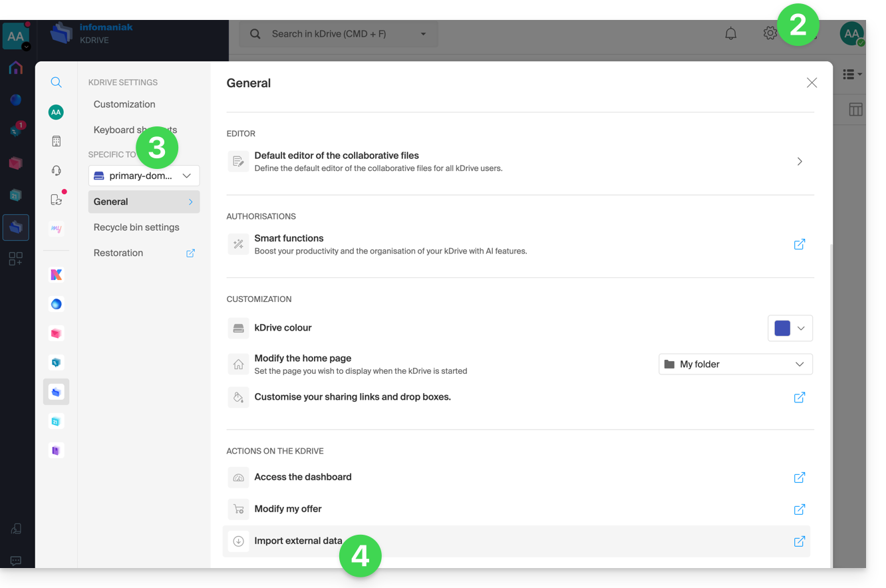This screenshot has width=886, height=588.
Task: Select Customization in kDrive settings
Action: tap(124, 104)
